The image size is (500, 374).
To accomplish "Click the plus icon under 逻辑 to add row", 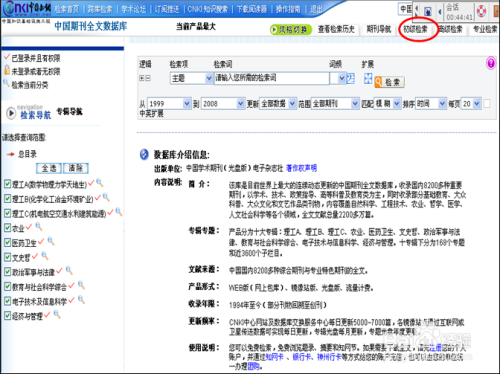I will tap(142, 78).
